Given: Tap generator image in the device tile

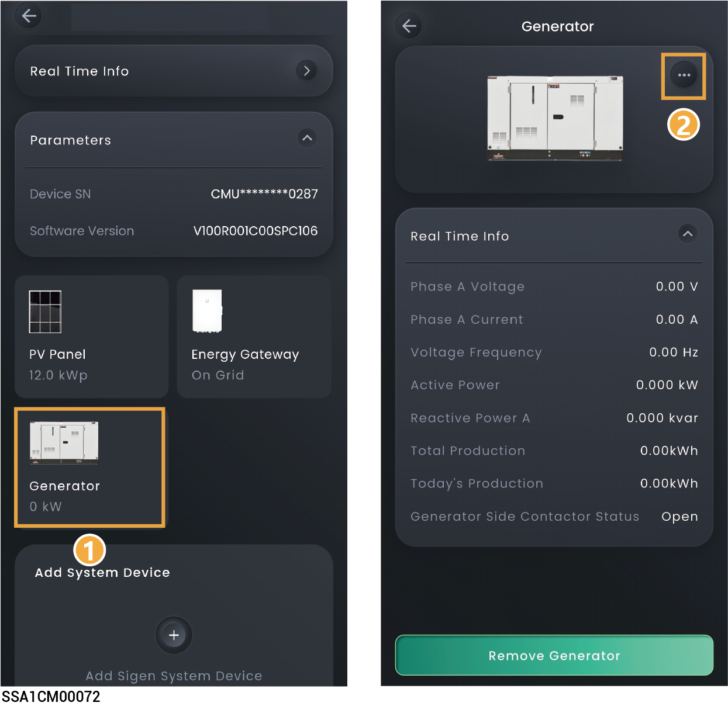Looking at the screenshot, I should [64, 442].
